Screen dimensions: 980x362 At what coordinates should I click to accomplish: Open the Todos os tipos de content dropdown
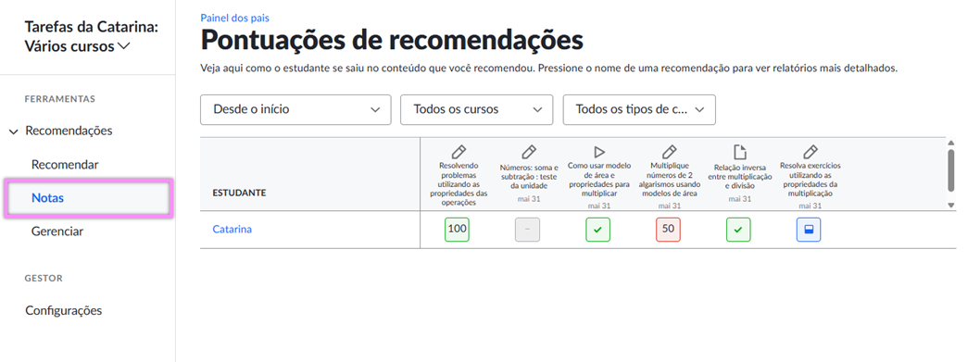tap(639, 109)
